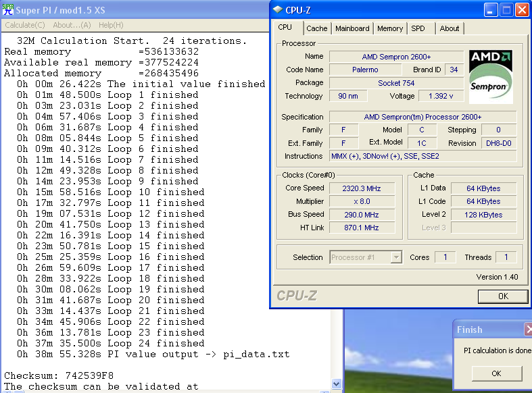Click the Version 1.40 text

click(x=497, y=277)
